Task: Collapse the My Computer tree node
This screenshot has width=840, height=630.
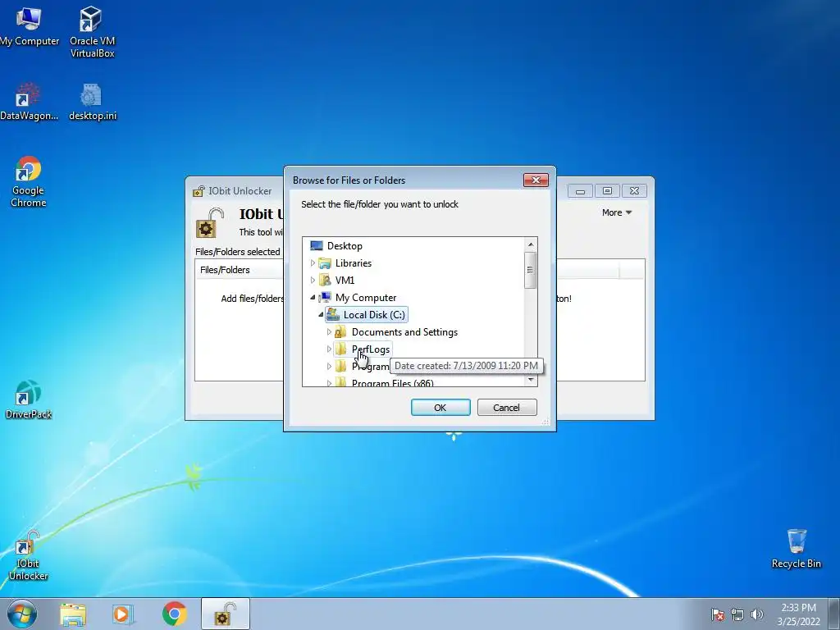Action: [313, 297]
